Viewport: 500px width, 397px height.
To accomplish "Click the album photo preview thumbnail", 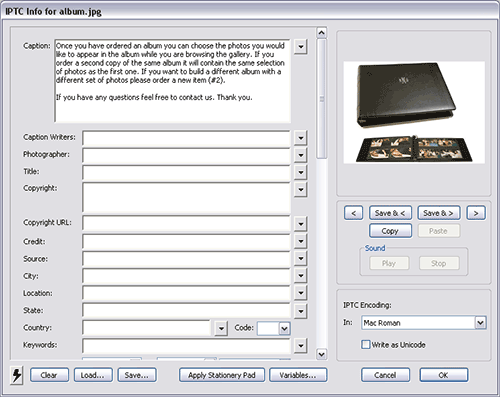I will point(414,112).
